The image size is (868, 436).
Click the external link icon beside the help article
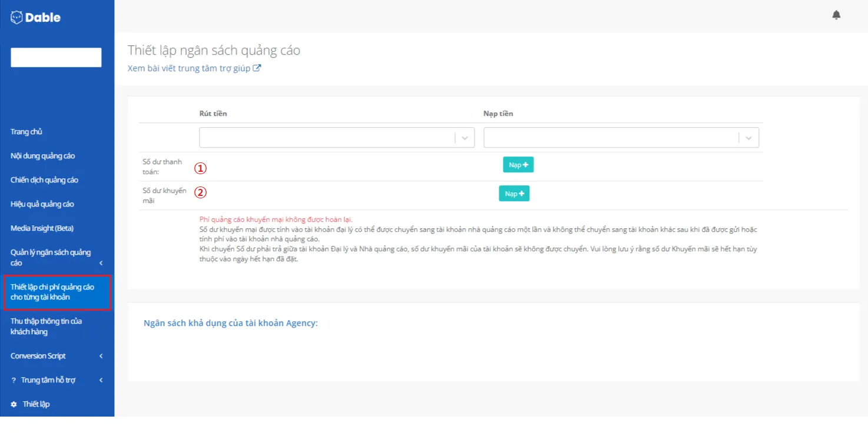257,68
